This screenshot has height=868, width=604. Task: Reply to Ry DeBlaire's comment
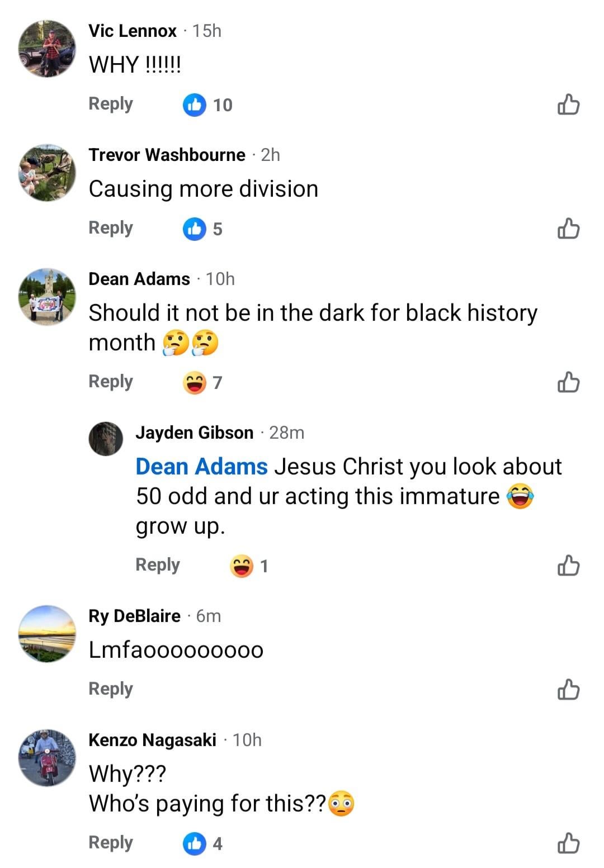(111, 689)
